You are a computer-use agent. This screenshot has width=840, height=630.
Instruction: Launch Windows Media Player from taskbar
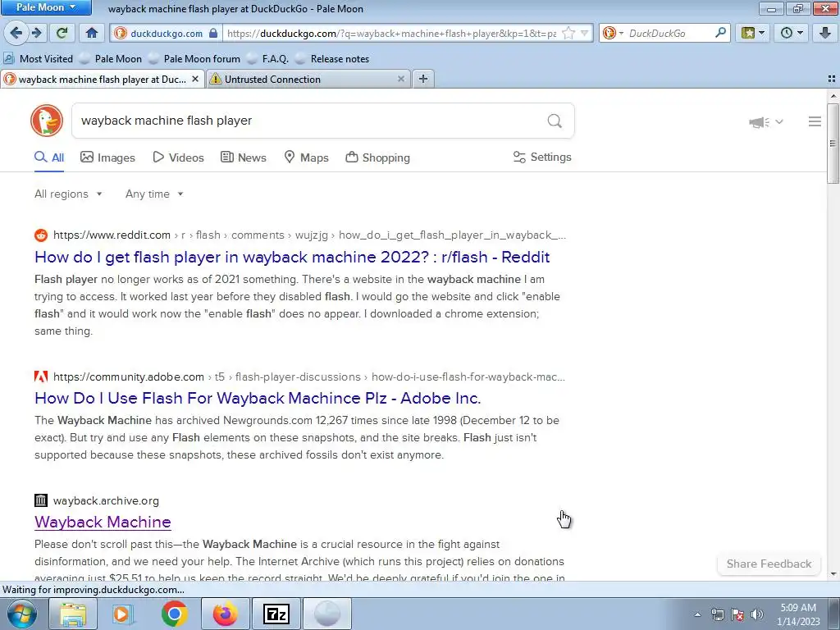123,614
